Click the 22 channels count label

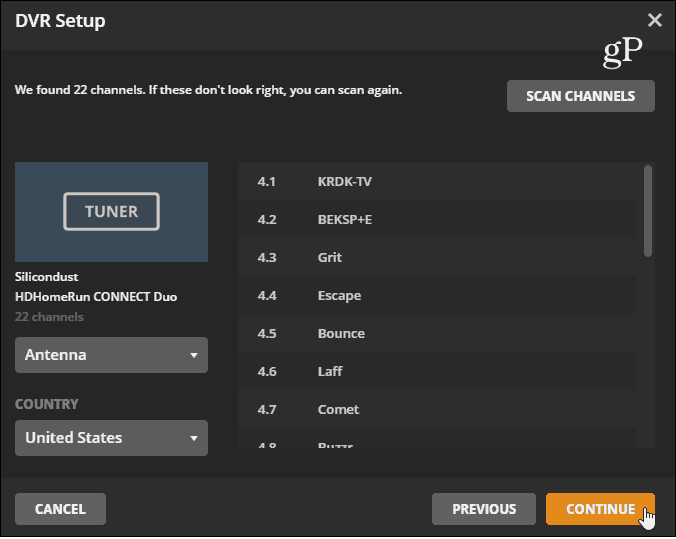tap(49, 317)
